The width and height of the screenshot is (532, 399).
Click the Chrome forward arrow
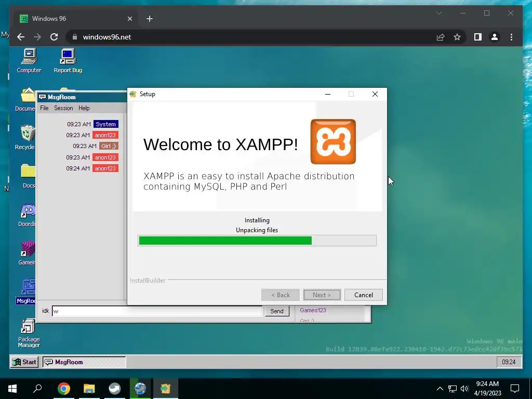[37, 37]
